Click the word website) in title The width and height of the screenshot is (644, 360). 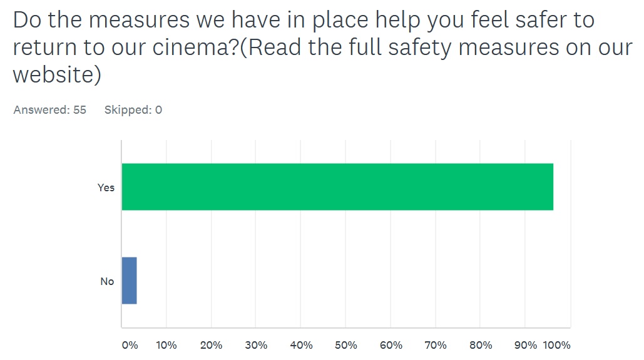[x=57, y=75]
